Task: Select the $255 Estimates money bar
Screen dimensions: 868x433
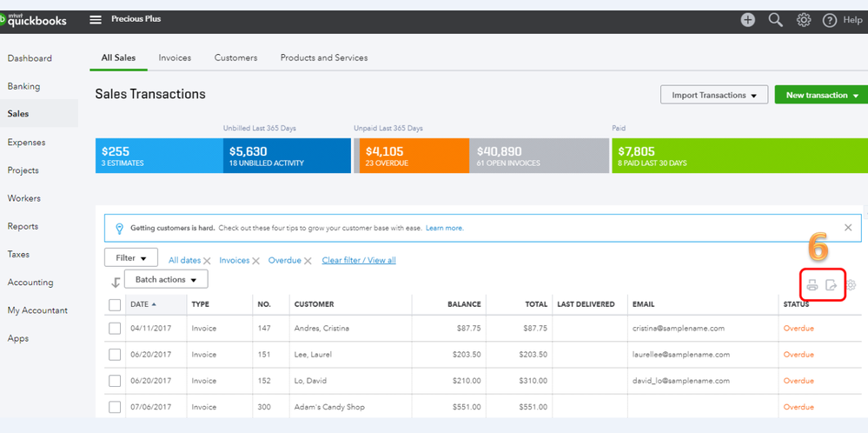Action: click(159, 156)
